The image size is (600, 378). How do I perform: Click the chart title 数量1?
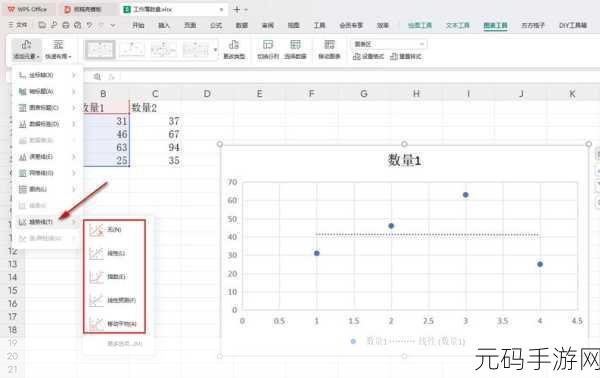click(404, 160)
